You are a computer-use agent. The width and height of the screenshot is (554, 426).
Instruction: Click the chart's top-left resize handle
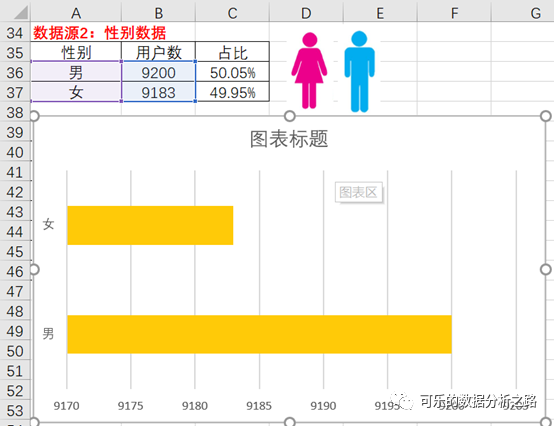[x=34, y=116]
